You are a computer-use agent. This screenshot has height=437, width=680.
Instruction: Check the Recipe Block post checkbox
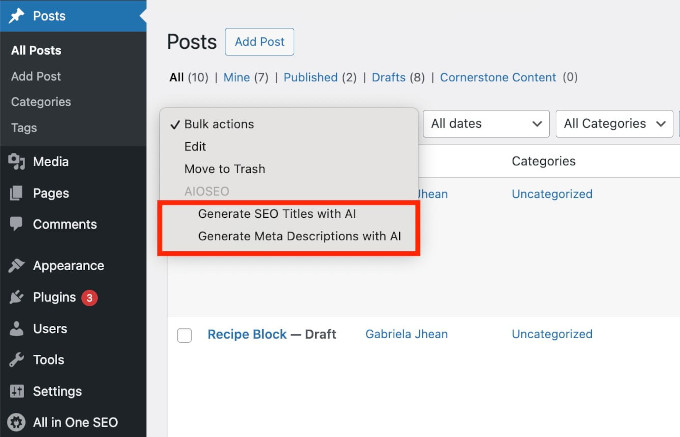(x=184, y=335)
